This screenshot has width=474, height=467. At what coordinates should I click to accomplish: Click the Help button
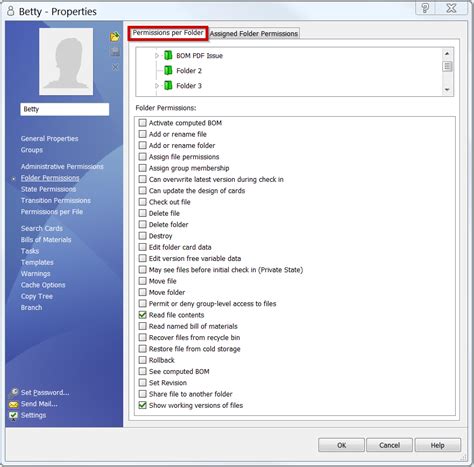(x=437, y=445)
